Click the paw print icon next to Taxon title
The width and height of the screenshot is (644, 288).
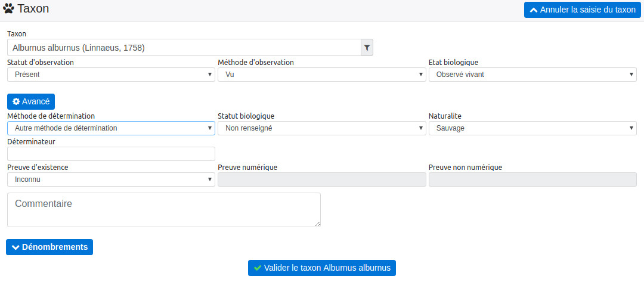click(x=8, y=8)
